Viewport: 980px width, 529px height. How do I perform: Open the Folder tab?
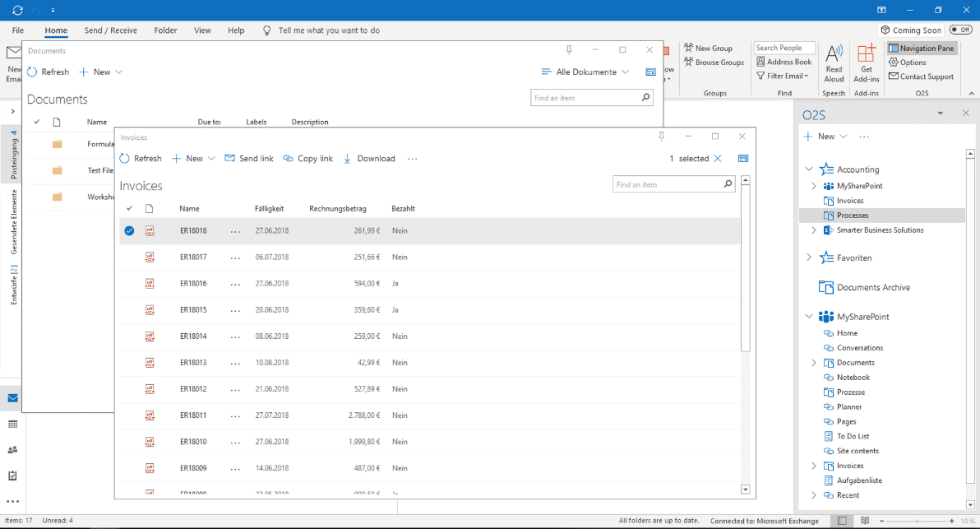click(165, 30)
